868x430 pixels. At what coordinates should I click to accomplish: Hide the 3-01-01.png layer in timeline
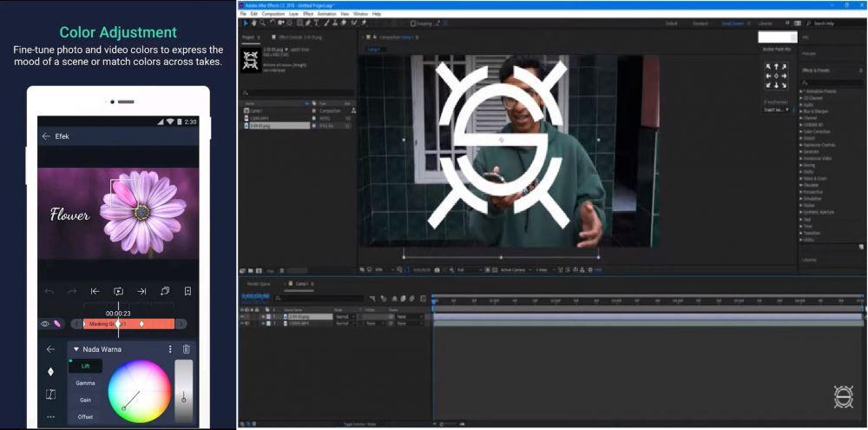click(242, 316)
